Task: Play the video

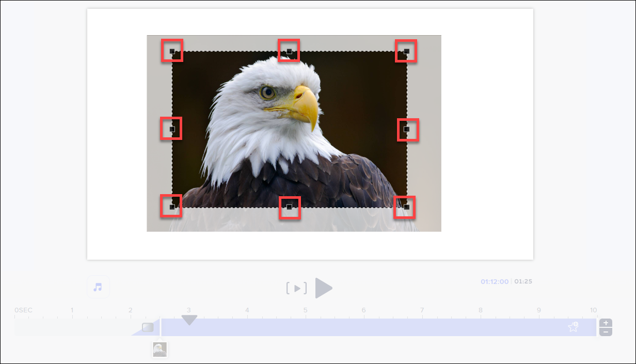Action: point(324,289)
